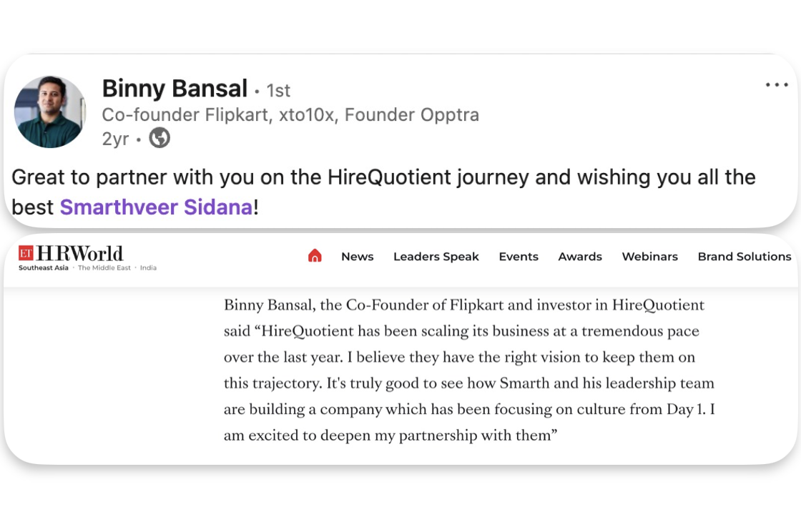
Task: Click the 2yr post timestamp
Action: pos(115,139)
